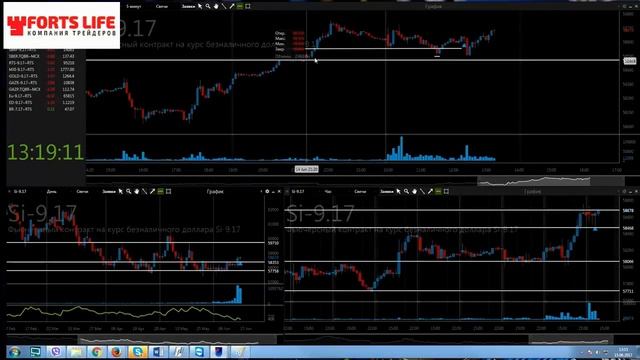The width and height of the screenshot is (640, 360).
Task: Click the square frame icon in the hourly chart toolbar
Action: [446, 191]
